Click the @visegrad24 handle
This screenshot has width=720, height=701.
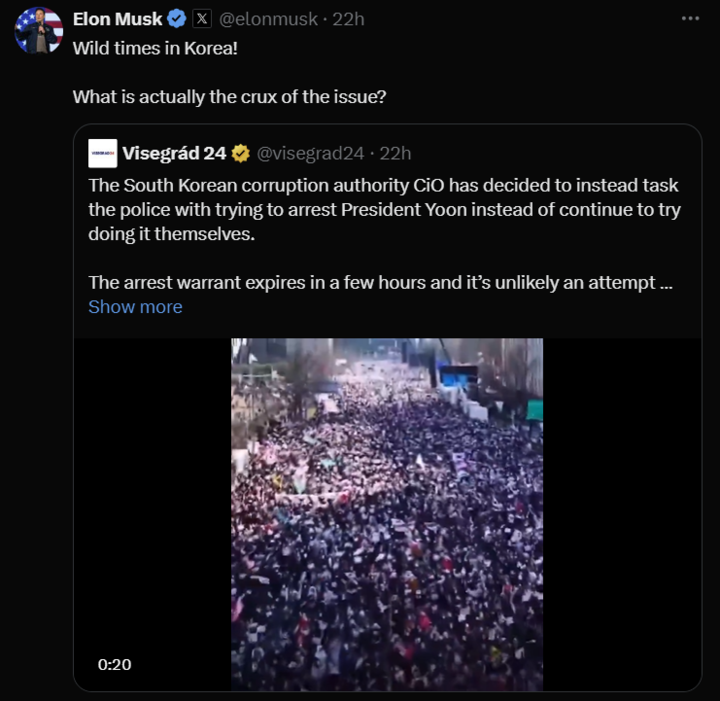pyautogui.click(x=312, y=153)
